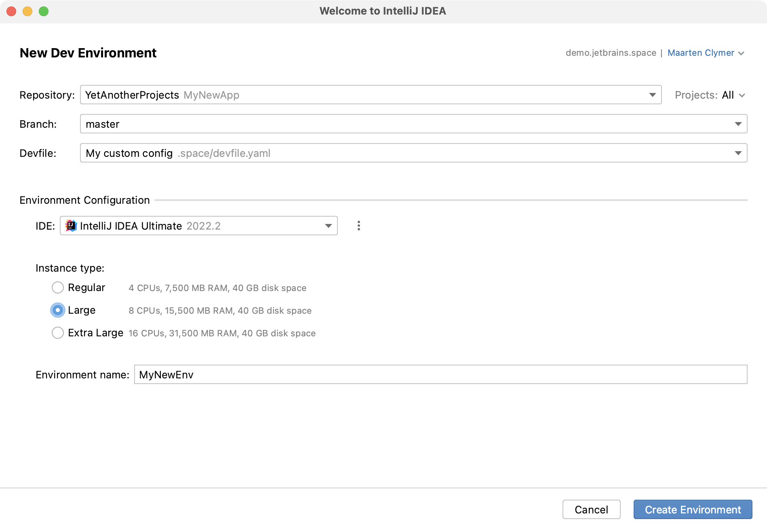Click the New Dev Environment heading
Screen dimensions: 767x532
(x=88, y=53)
